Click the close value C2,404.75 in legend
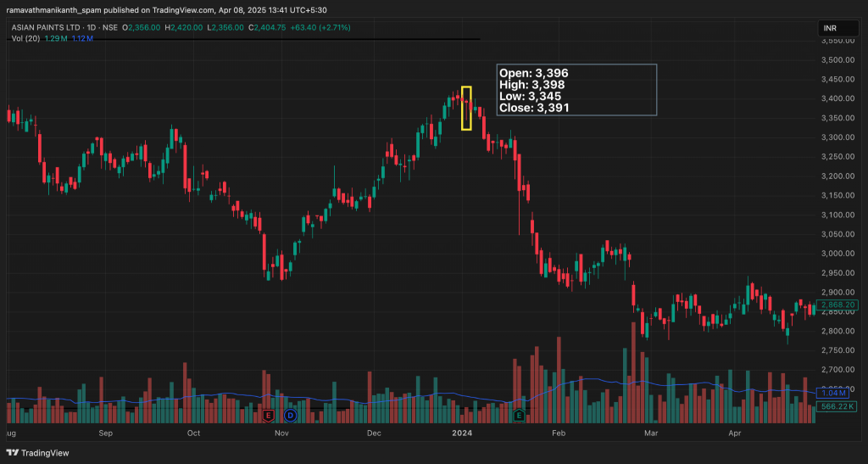This screenshot has width=868, height=464. click(267, 27)
